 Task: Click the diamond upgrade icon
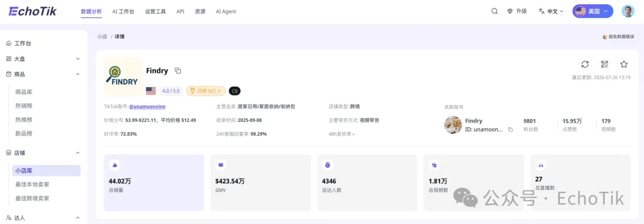point(510,11)
